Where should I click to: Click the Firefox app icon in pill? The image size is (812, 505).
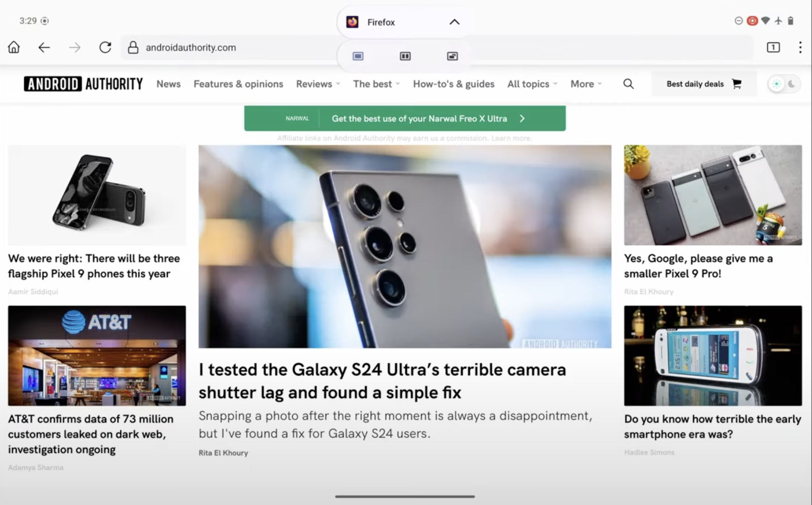(x=352, y=22)
